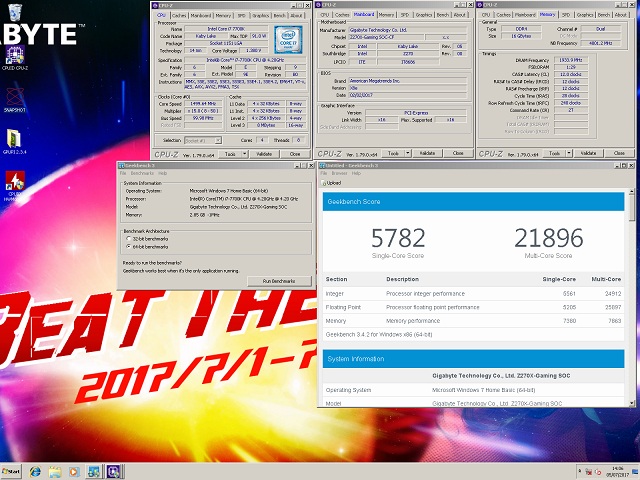Switch to Memory tab in first CPU-Z window
Viewport: 640px width, 480px height.
click(223, 16)
